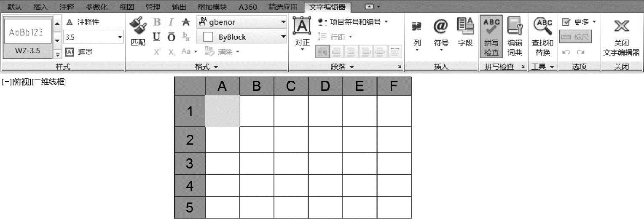
Task: Apply Underline formatting button
Action: pos(156,37)
